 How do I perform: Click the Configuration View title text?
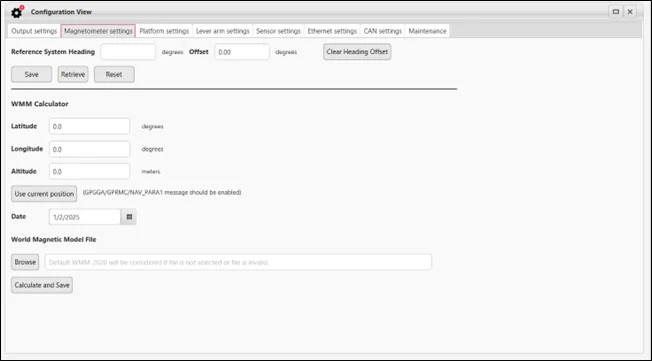(x=61, y=12)
